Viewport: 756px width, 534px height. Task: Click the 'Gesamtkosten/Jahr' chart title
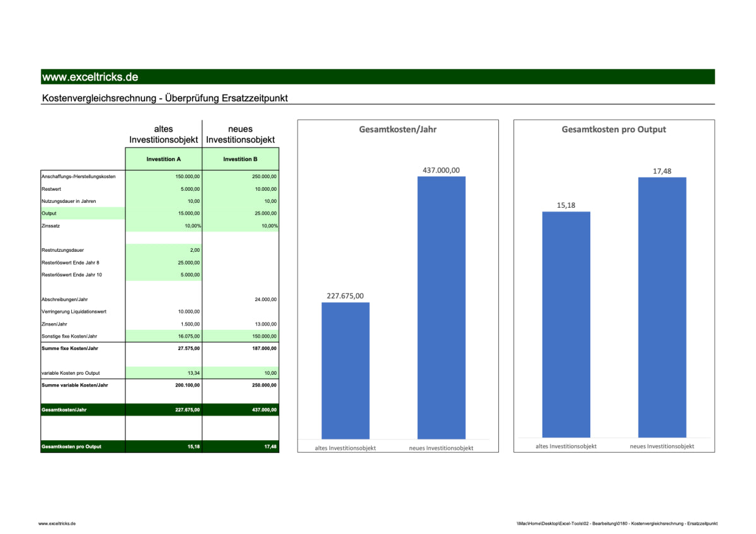(x=398, y=129)
